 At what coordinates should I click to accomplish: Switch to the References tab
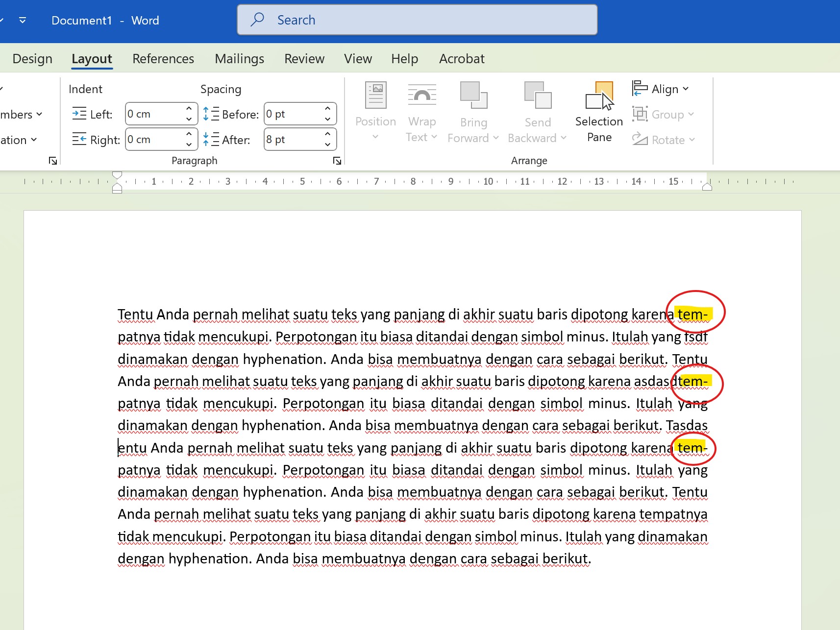pos(163,58)
